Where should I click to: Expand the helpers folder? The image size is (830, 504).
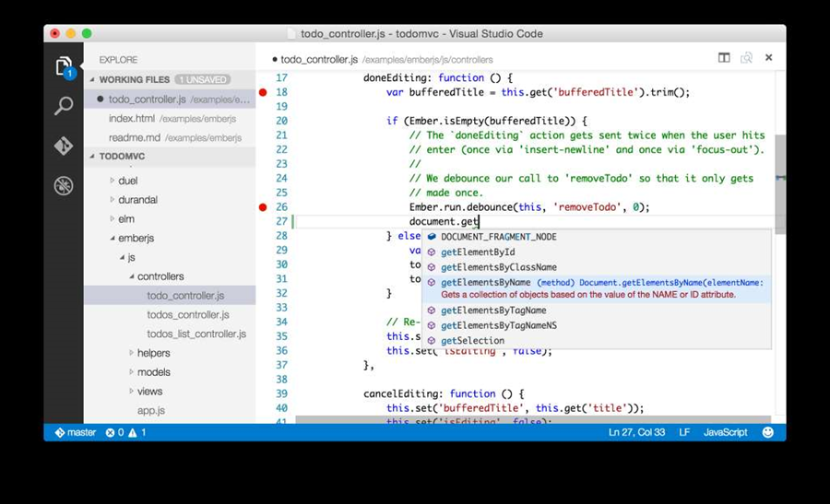(131, 353)
